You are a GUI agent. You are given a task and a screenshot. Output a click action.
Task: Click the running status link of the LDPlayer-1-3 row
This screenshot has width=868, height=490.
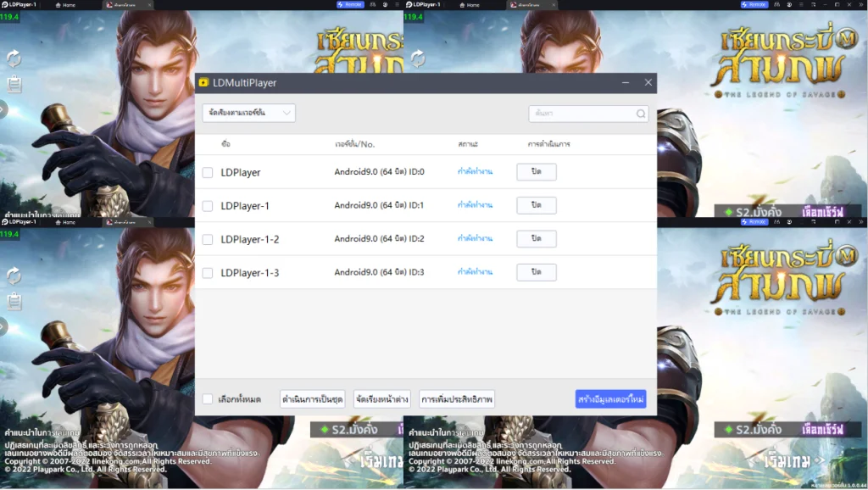pos(475,272)
